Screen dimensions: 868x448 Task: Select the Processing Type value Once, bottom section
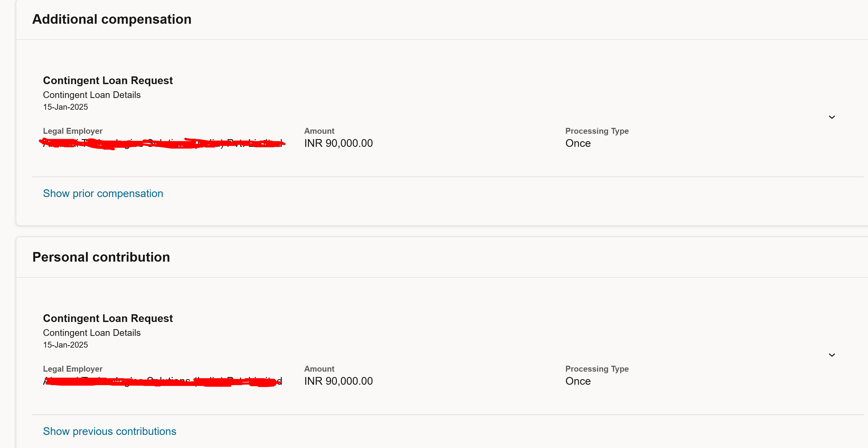pyautogui.click(x=578, y=381)
